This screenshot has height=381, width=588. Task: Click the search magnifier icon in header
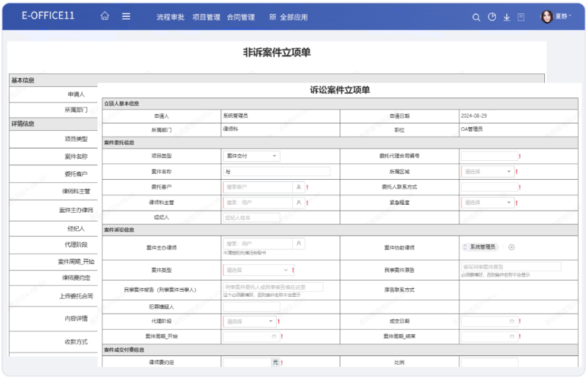click(x=476, y=17)
